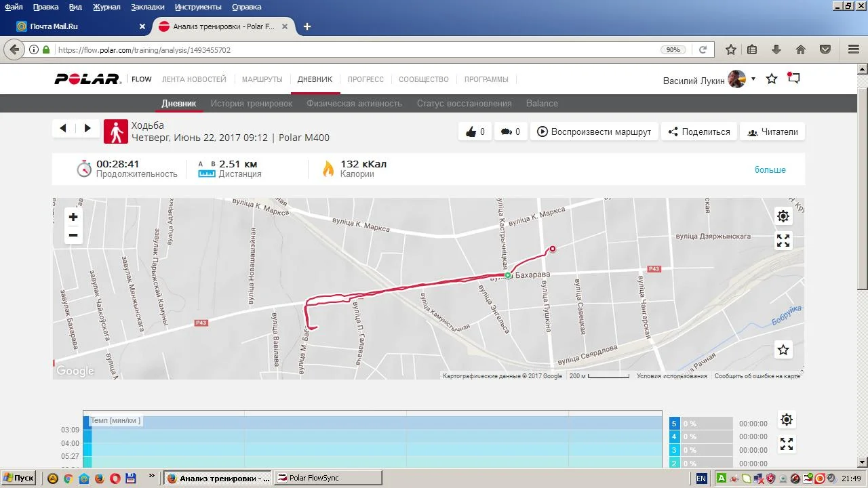The width and height of the screenshot is (868, 488).
Task: Expand map to fullscreen icon
Action: 783,241
